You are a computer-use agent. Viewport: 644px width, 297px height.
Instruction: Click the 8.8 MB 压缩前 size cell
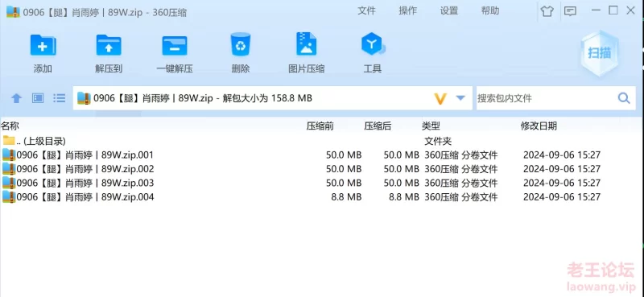(346, 197)
